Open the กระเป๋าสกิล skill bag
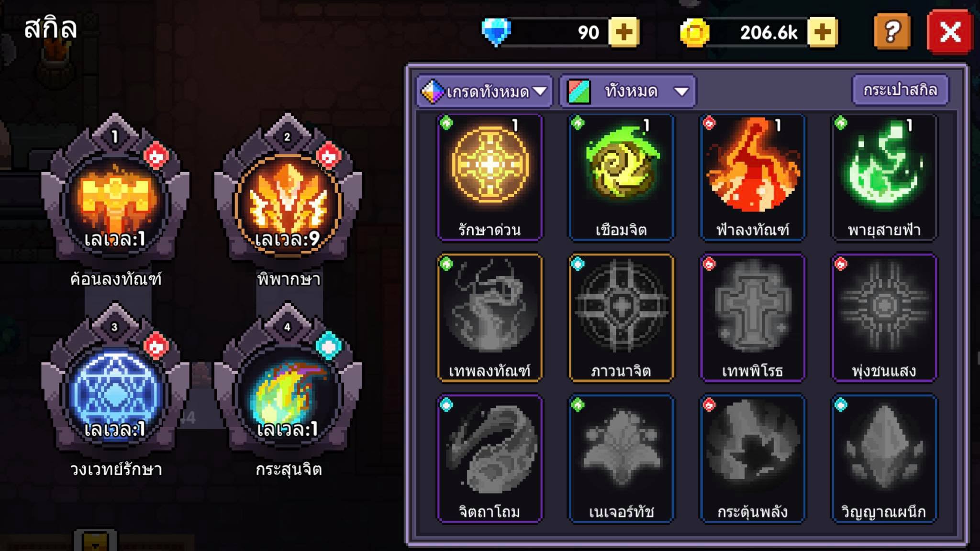The height and width of the screenshot is (551, 980). [x=900, y=89]
